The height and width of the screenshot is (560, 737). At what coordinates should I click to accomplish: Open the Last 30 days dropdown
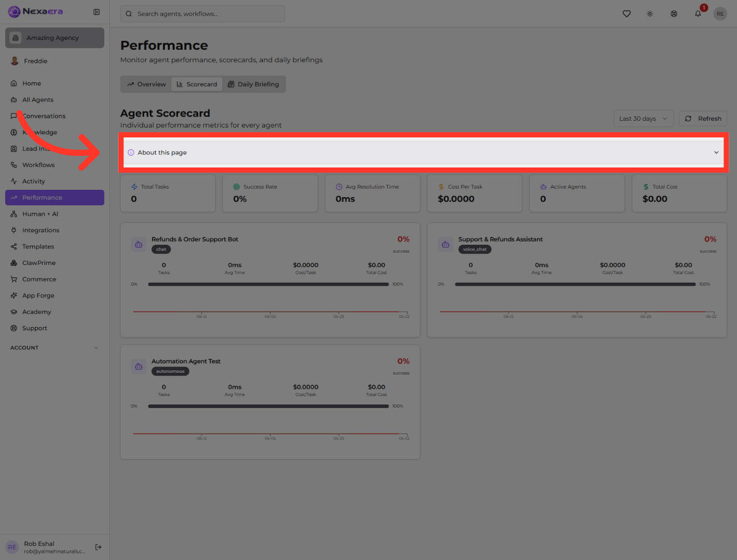643,119
